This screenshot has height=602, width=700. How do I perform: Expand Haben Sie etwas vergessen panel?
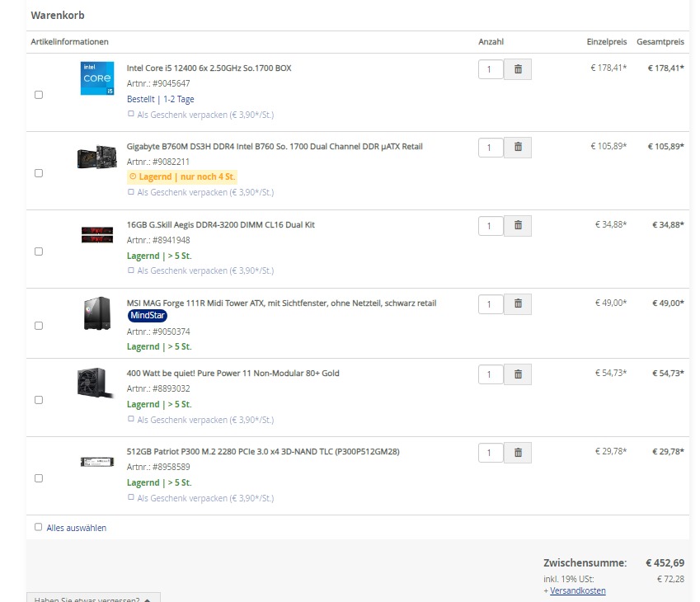[93, 599]
